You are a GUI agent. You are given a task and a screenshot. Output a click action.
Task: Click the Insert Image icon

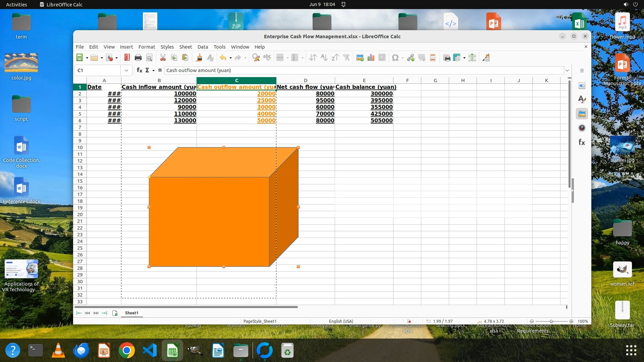pos(360,58)
